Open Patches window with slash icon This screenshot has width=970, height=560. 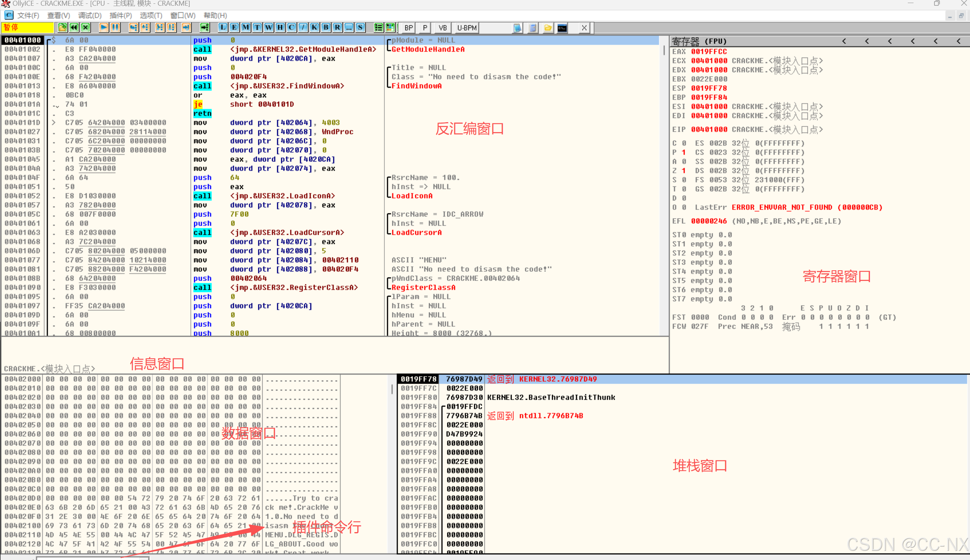point(303,28)
